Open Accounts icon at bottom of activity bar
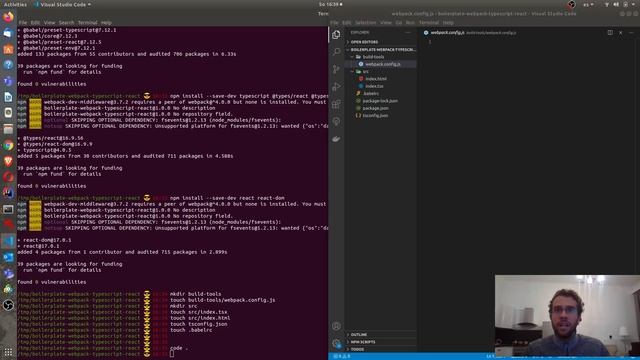Image resolution: width=640 pixels, height=360 pixels. coord(336,326)
